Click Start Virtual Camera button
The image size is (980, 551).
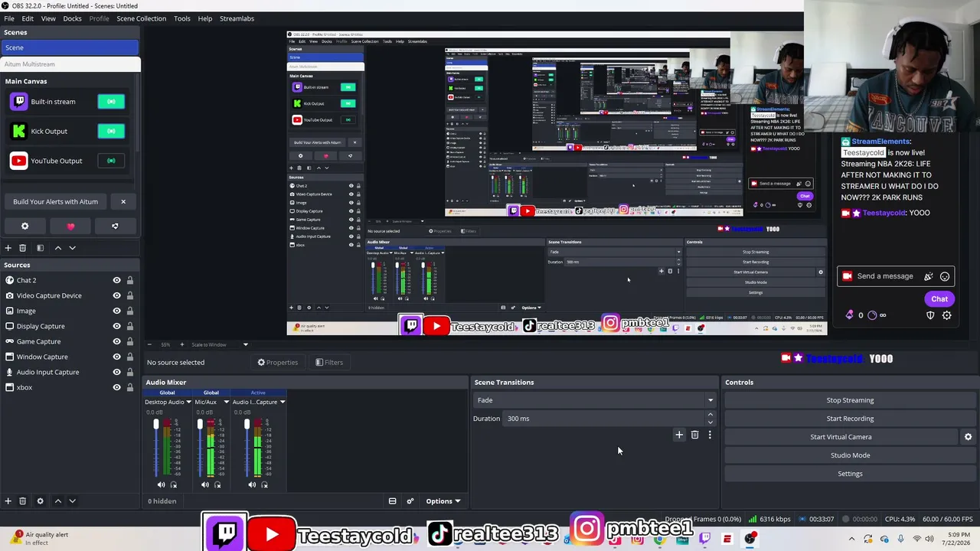tap(841, 437)
